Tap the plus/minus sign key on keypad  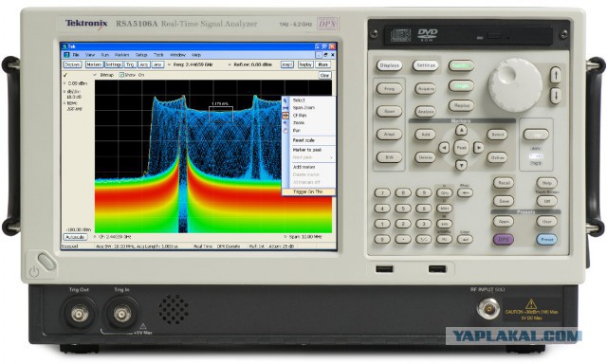coord(423,240)
